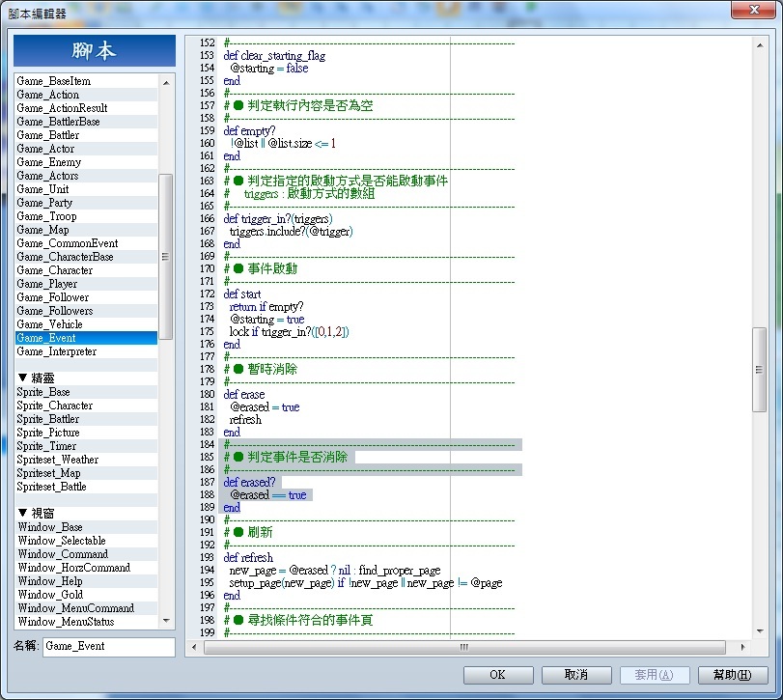Open the Sprite_Base script
The height and width of the screenshot is (700, 783).
coord(86,392)
